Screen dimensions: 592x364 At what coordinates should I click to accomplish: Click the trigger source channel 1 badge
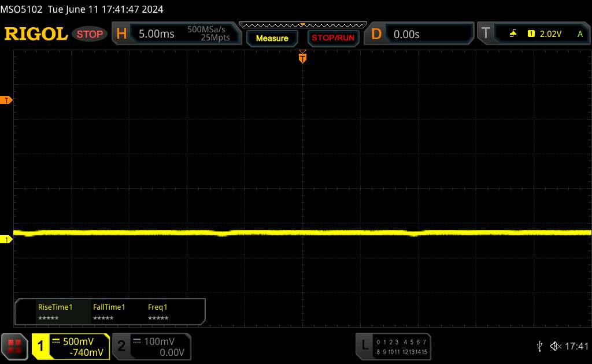coord(531,34)
